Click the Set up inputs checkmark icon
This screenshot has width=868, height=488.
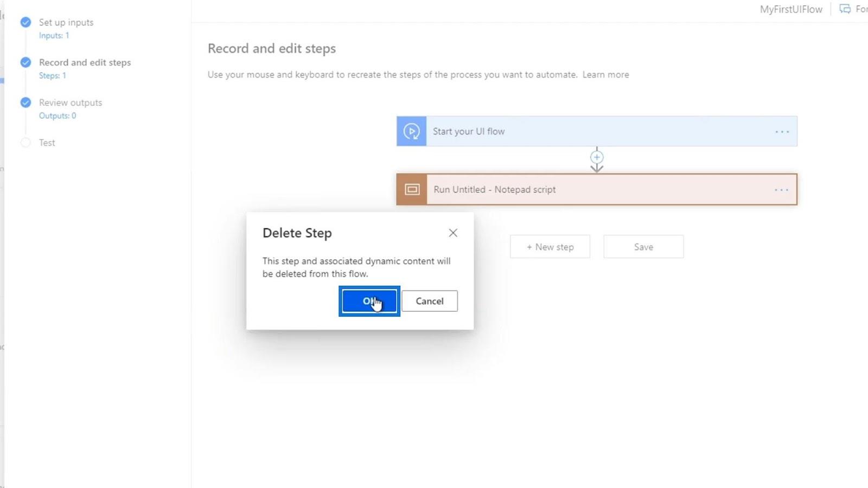pyautogui.click(x=25, y=22)
